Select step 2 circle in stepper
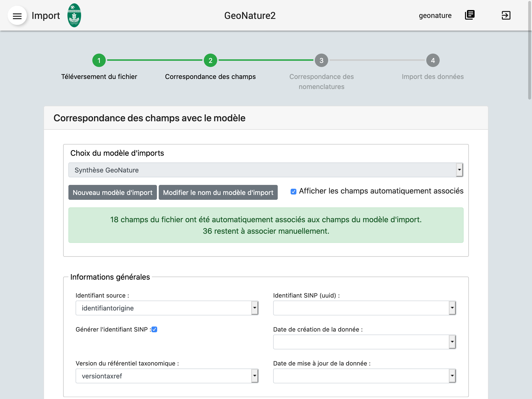 click(x=211, y=60)
